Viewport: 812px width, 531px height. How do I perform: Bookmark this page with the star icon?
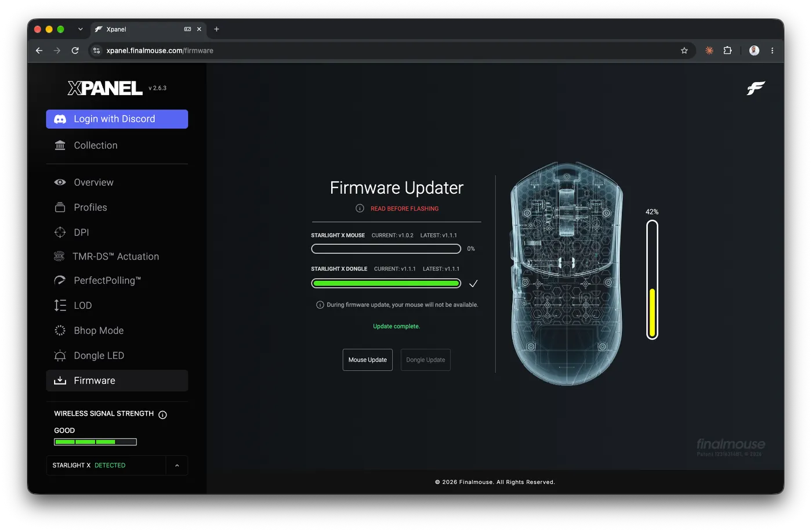pyautogui.click(x=684, y=50)
